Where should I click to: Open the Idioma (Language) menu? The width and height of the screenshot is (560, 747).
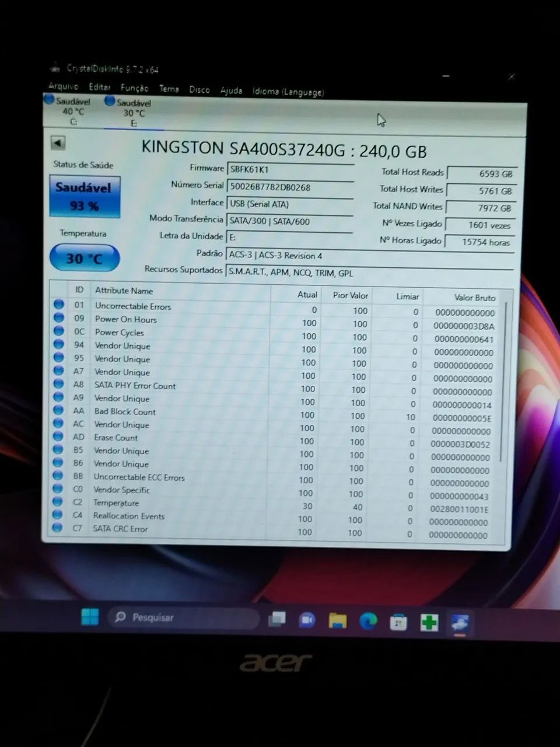coord(288,92)
